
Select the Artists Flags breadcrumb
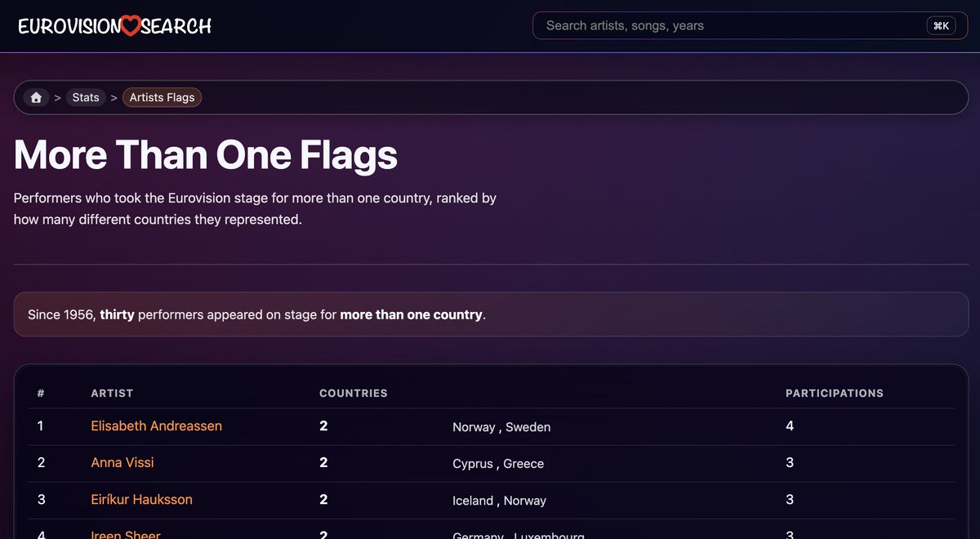coord(162,98)
